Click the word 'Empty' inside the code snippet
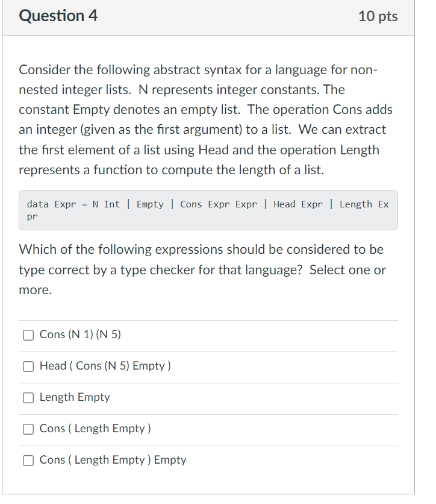Screen dimensions: 436x504 150,204
